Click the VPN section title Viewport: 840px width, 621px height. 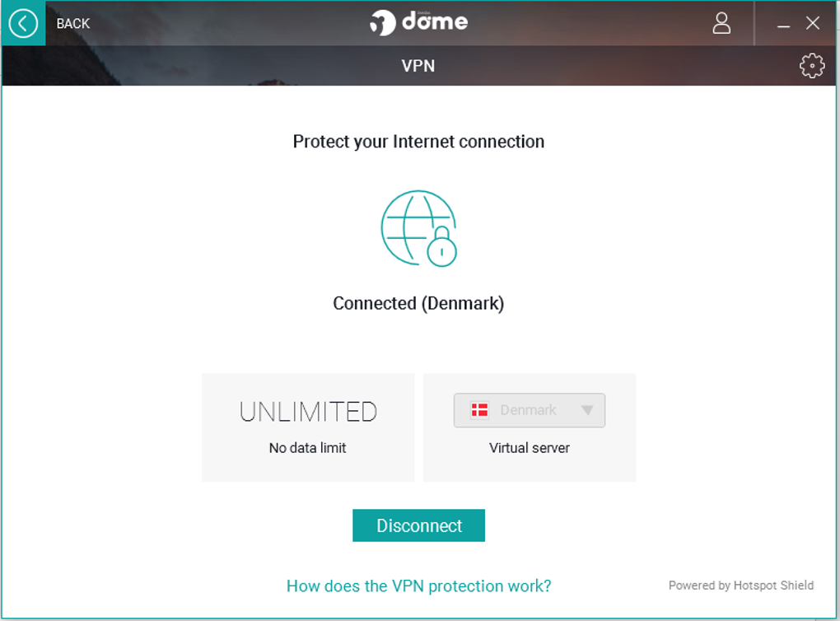418,66
